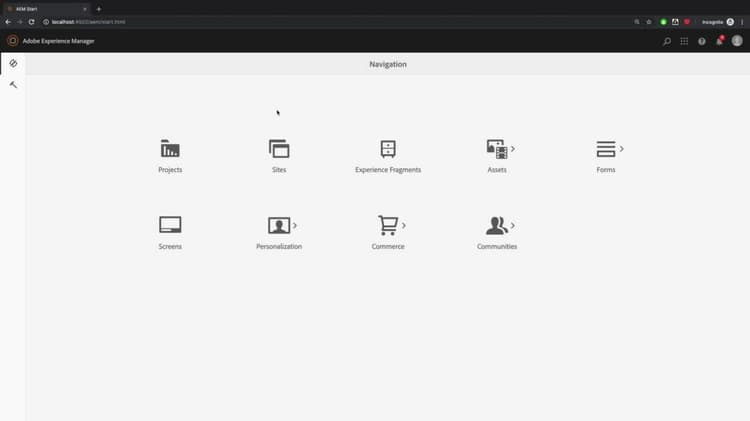This screenshot has width=750, height=421.
Task: Open the Projects console icon
Action: (x=170, y=149)
